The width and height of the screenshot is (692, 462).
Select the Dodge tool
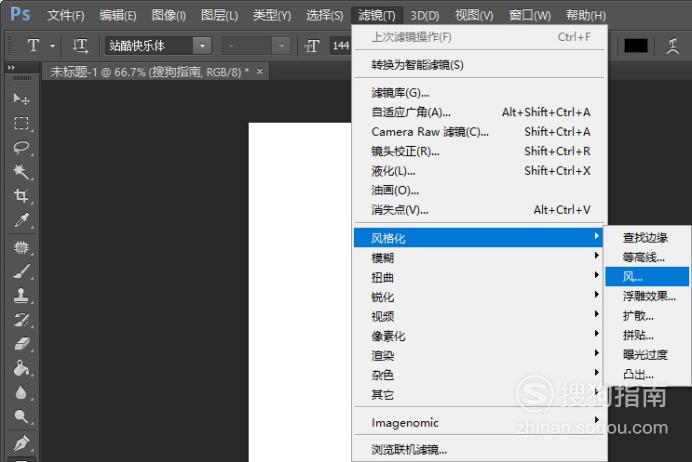pos(21,417)
